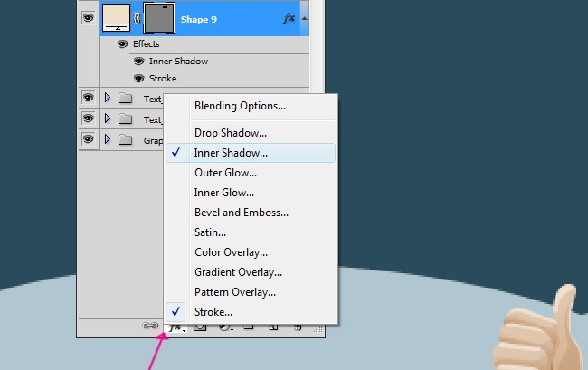Choose Drop Shadow in menu
Image resolution: width=588 pixels, height=370 pixels.
251,133
